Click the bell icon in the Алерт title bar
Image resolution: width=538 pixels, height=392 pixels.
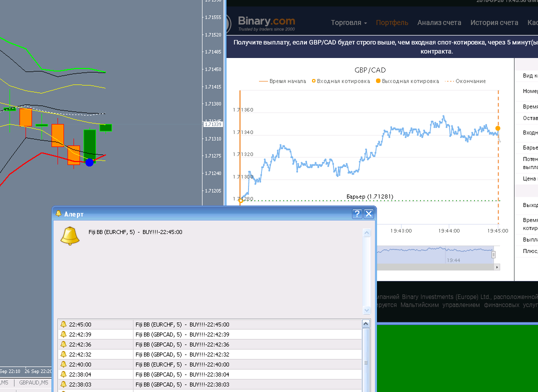click(58, 213)
